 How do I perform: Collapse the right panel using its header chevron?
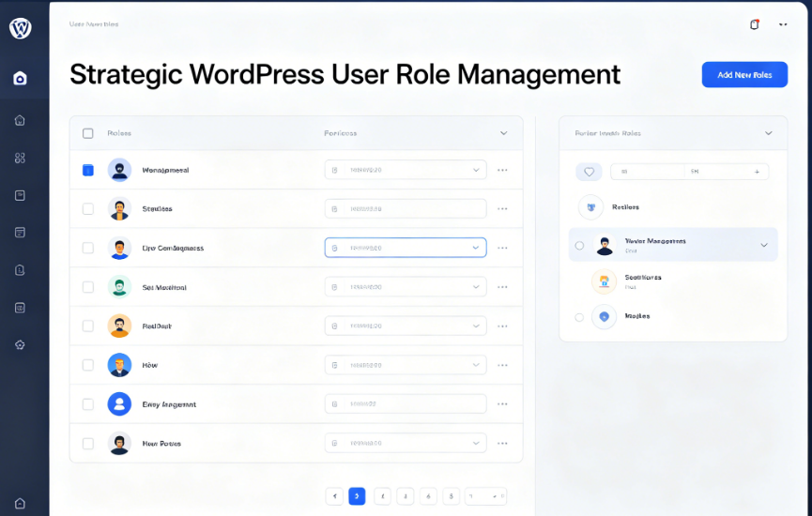tap(769, 133)
